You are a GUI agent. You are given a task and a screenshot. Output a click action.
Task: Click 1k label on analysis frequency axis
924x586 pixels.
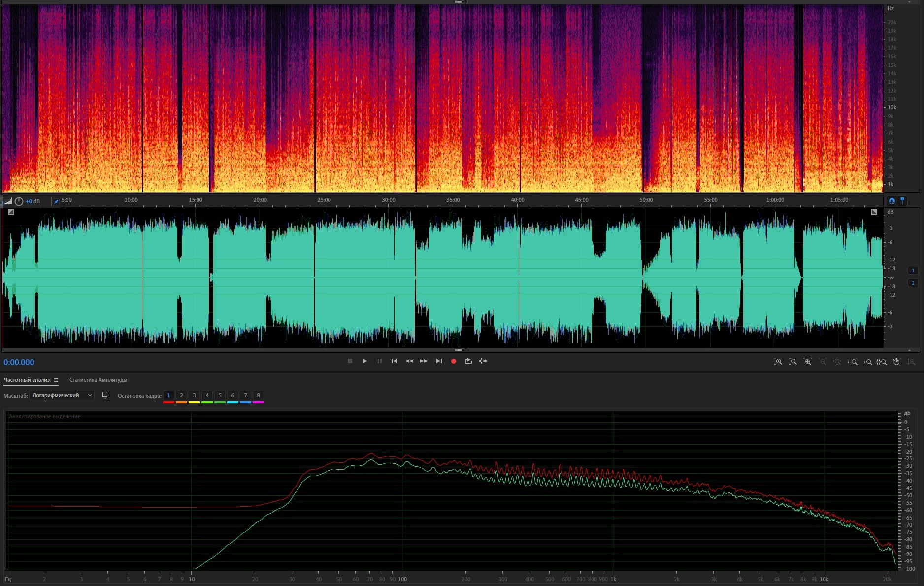[613, 579]
